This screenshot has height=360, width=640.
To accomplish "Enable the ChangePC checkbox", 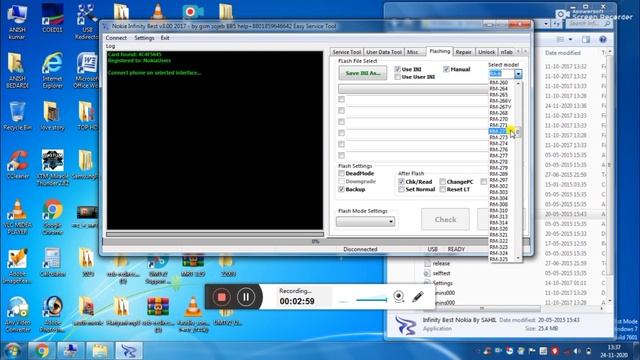I will pyautogui.click(x=442, y=182).
